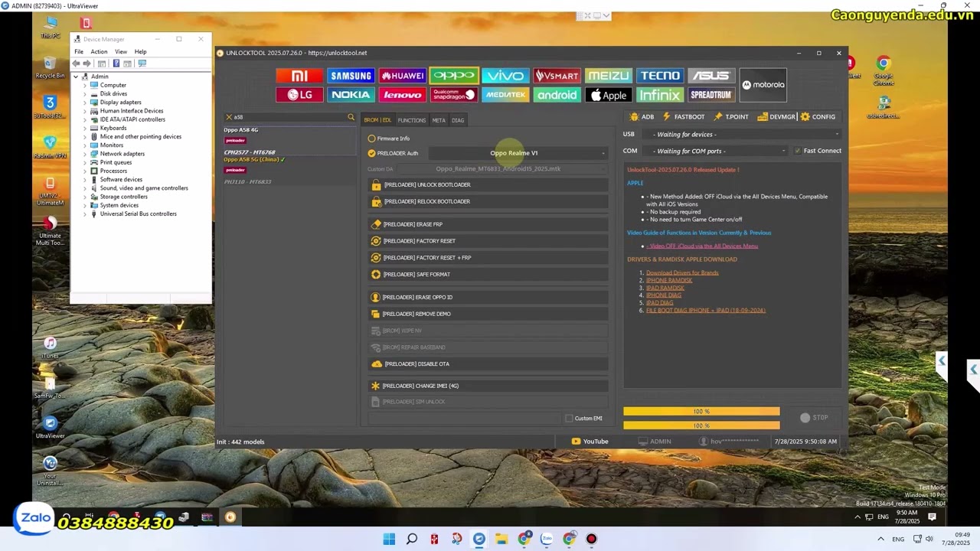The image size is (980, 551).
Task: Choose the Nokia brand logo
Action: 351,95
